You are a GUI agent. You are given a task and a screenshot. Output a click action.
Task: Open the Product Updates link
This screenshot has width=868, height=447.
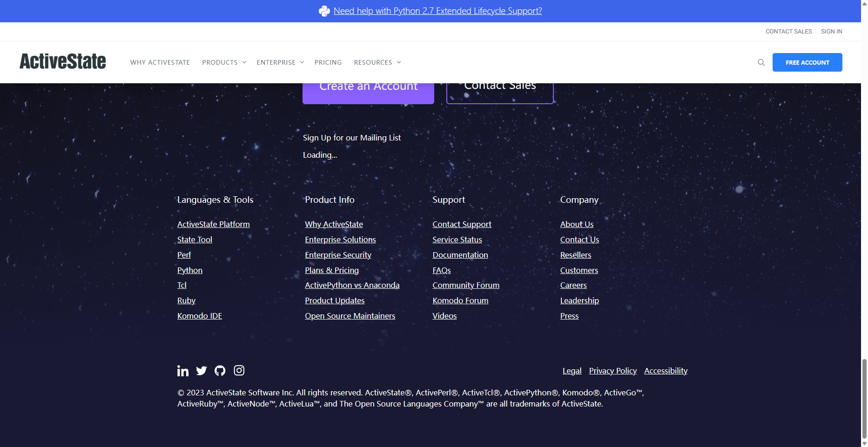335,300
